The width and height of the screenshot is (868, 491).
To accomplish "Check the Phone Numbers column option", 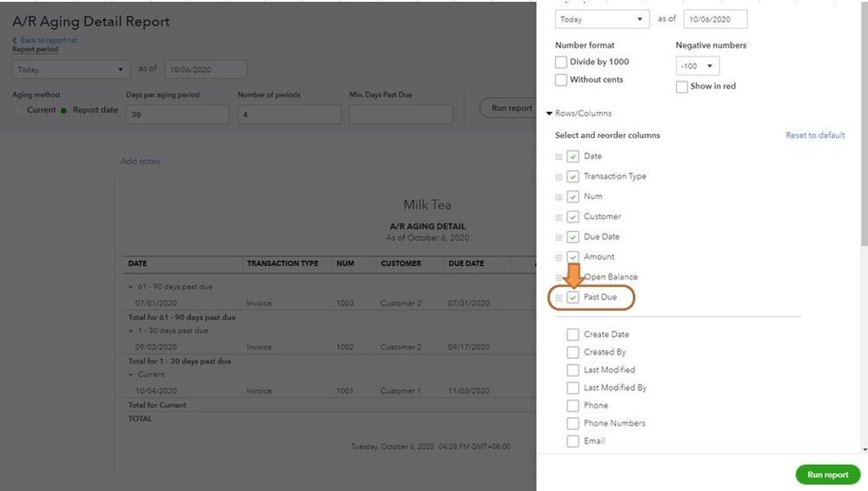I will 573,423.
